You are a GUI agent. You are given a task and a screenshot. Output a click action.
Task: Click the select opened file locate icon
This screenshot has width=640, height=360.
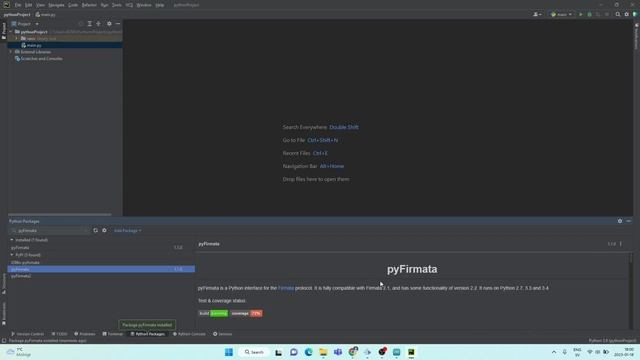[x=81, y=24]
